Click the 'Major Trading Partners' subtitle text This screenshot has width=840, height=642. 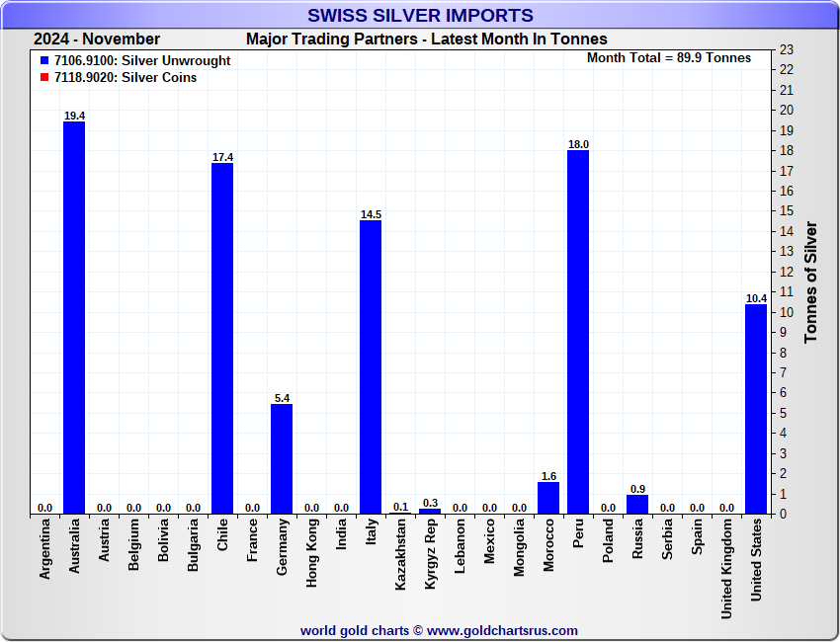point(332,40)
